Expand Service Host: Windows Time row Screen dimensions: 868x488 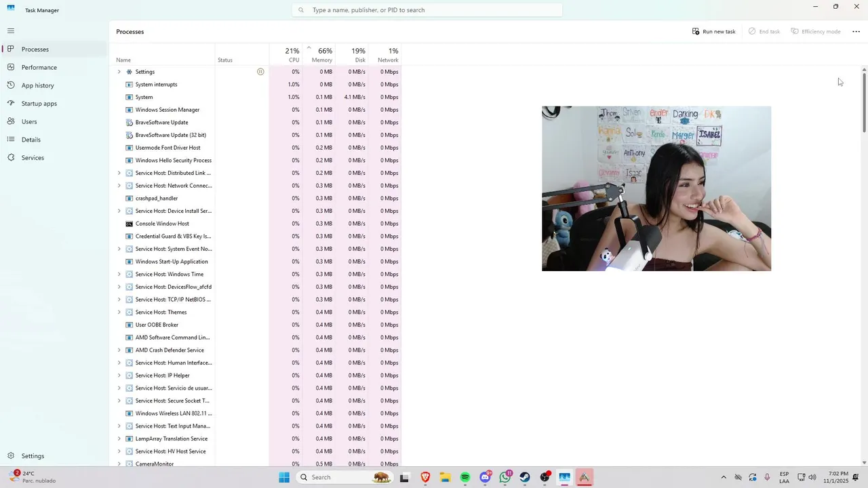coord(119,274)
